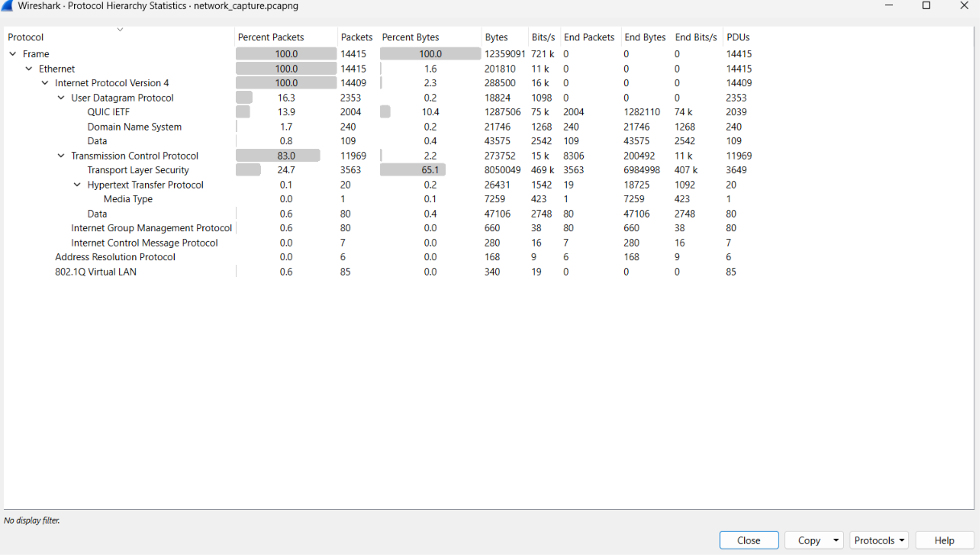980x555 pixels.
Task: Select Data row with 47106 bytes
Action: coord(489,213)
